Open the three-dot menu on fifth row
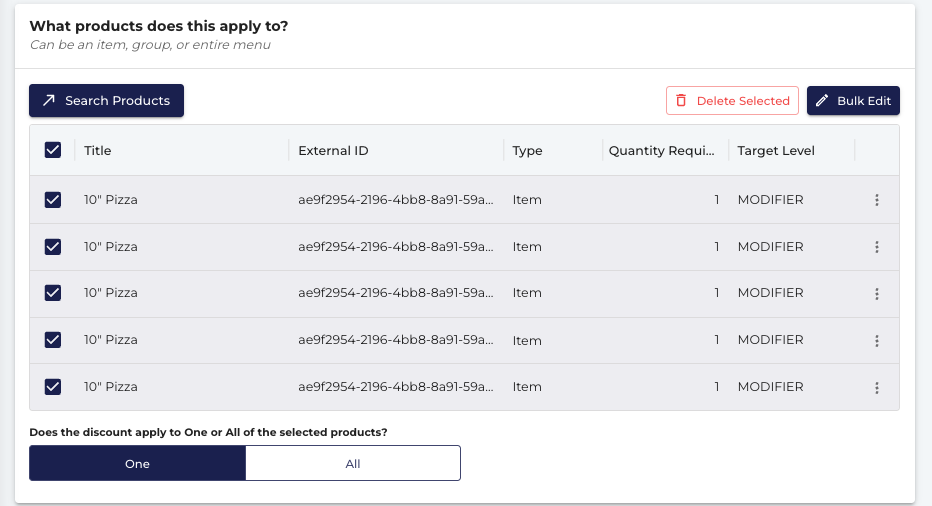The image size is (932, 506). tap(877, 388)
